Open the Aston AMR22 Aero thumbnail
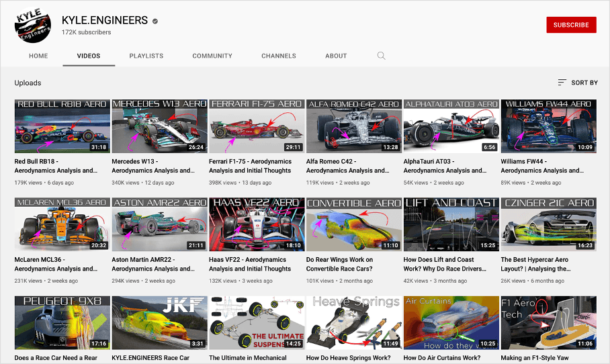 tap(159, 224)
